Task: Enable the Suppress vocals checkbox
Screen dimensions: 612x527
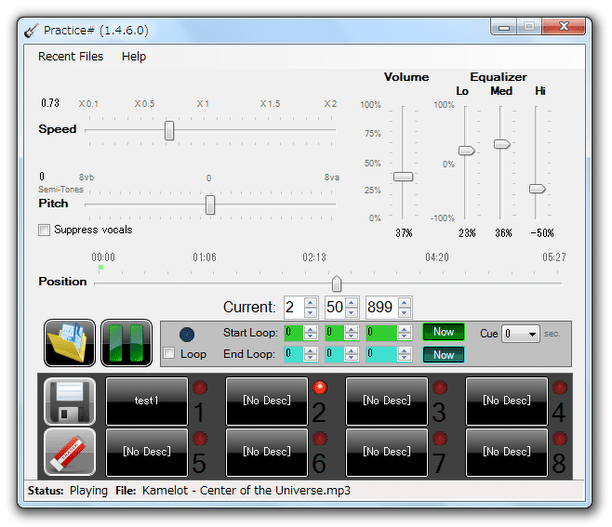Action: (x=44, y=230)
